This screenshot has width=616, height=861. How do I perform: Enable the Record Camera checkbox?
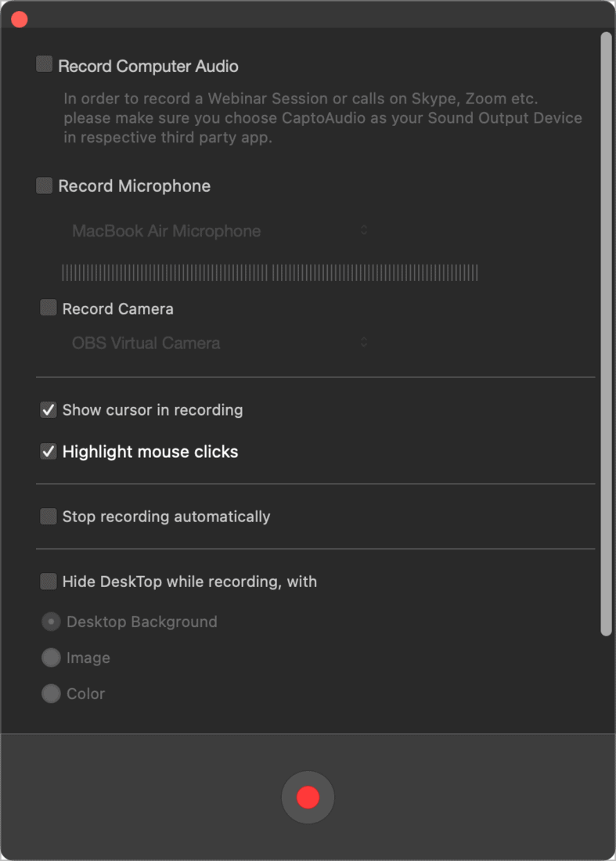48,308
